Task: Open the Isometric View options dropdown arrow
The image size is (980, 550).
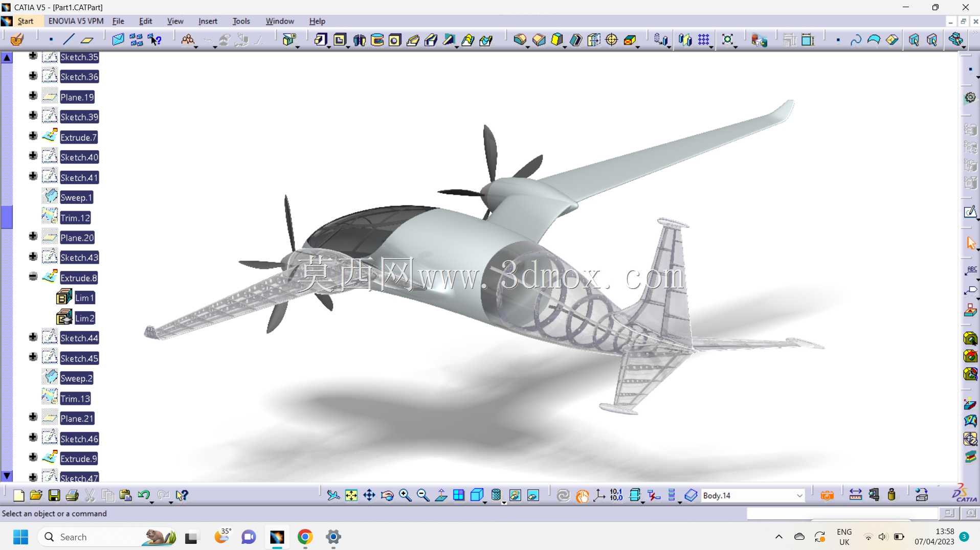Action: point(485,502)
